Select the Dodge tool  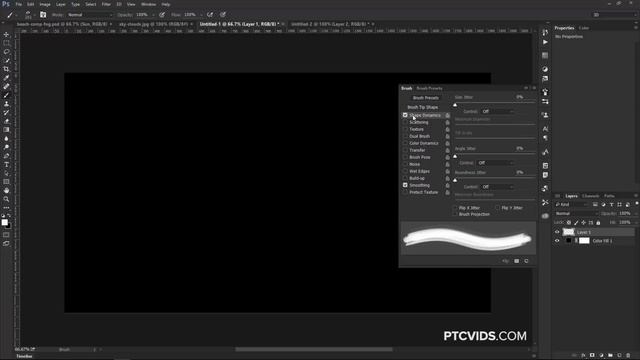coord(6,147)
